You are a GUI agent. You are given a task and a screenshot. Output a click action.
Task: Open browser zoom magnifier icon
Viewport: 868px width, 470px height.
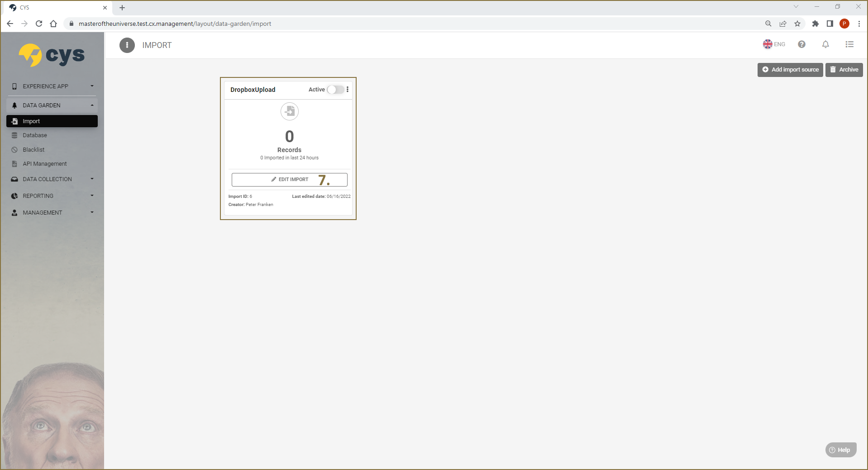[768, 24]
